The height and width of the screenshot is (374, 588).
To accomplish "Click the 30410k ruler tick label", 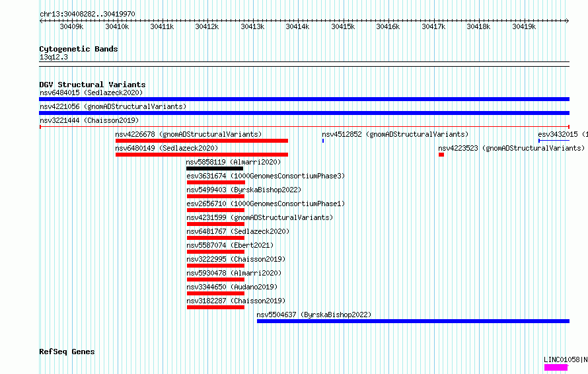I will coord(117,26).
